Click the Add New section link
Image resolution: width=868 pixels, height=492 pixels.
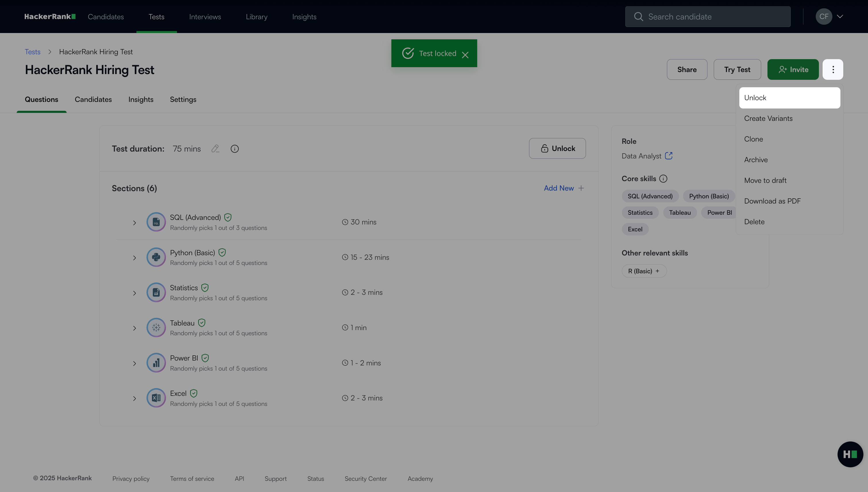(x=563, y=188)
